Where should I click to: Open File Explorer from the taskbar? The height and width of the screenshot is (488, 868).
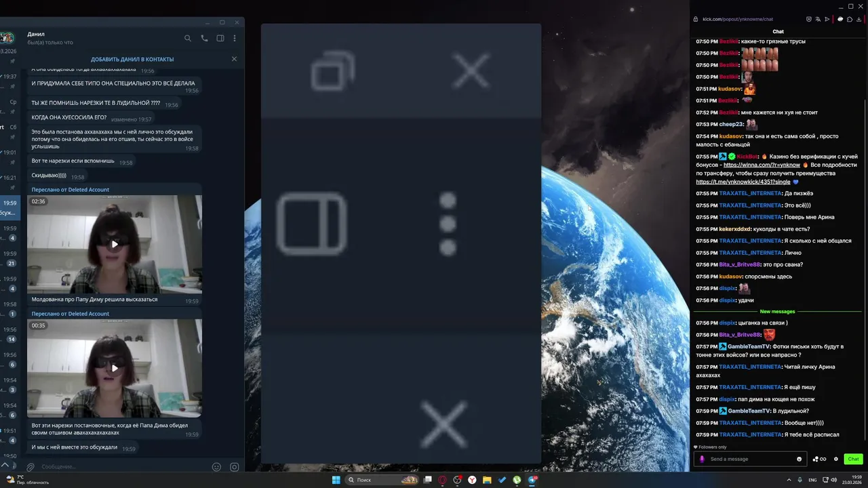pyautogui.click(x=487, y=480)
